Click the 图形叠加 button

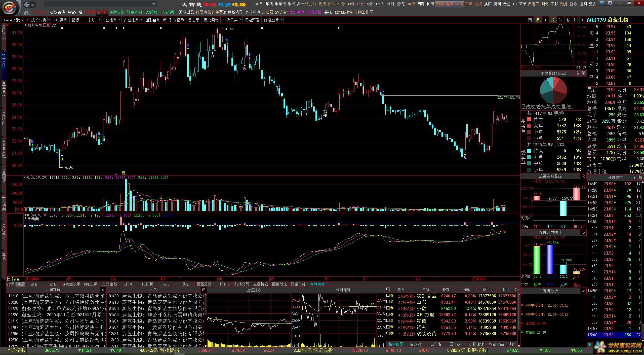tap(153, 20)
